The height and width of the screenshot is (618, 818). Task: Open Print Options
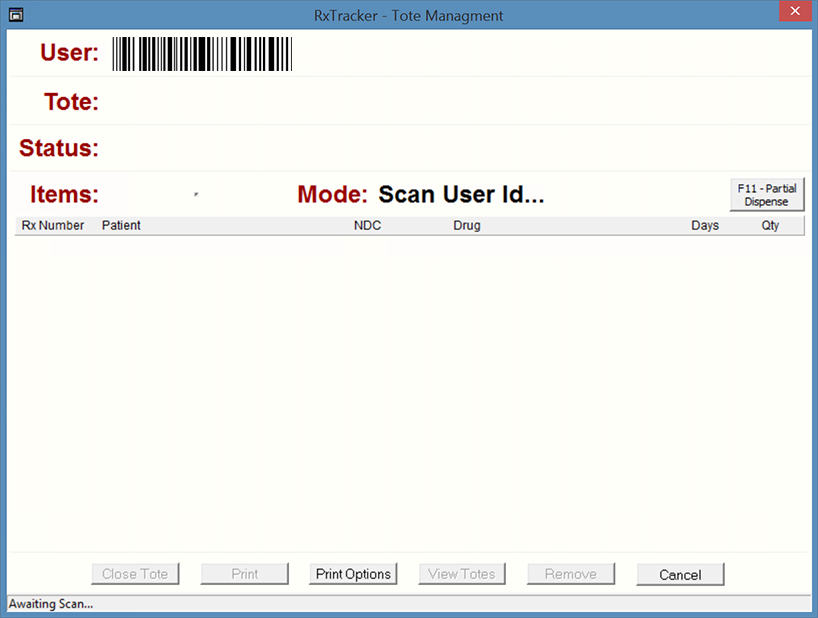(x=354, y=574)
